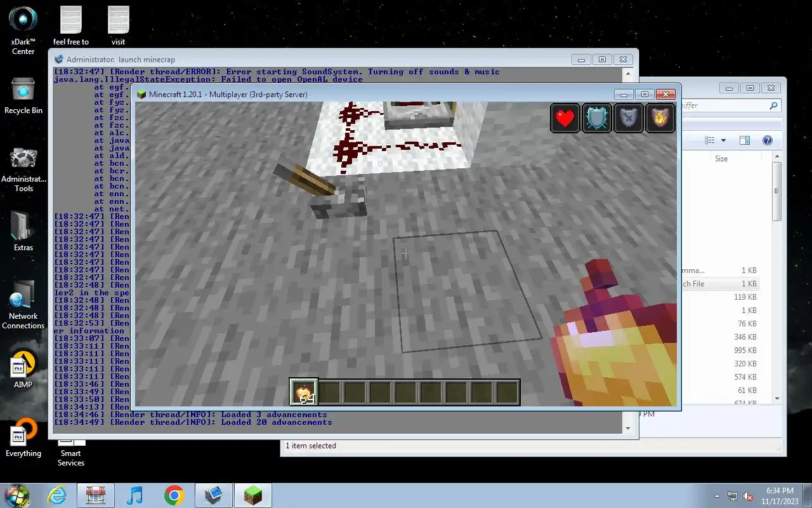Select the Explorer file row sized 995 KB
The image size is (812, 508).
pos(719,351)
